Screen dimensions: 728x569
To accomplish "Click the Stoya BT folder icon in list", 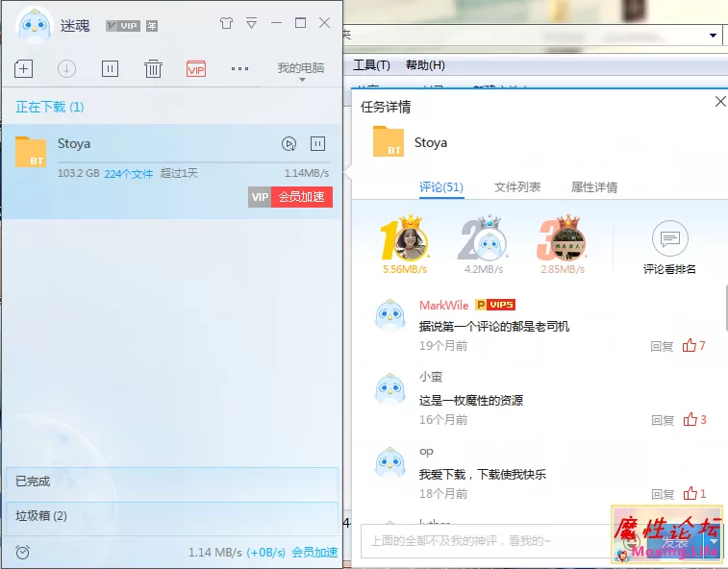I will click(x=31, y=151).
